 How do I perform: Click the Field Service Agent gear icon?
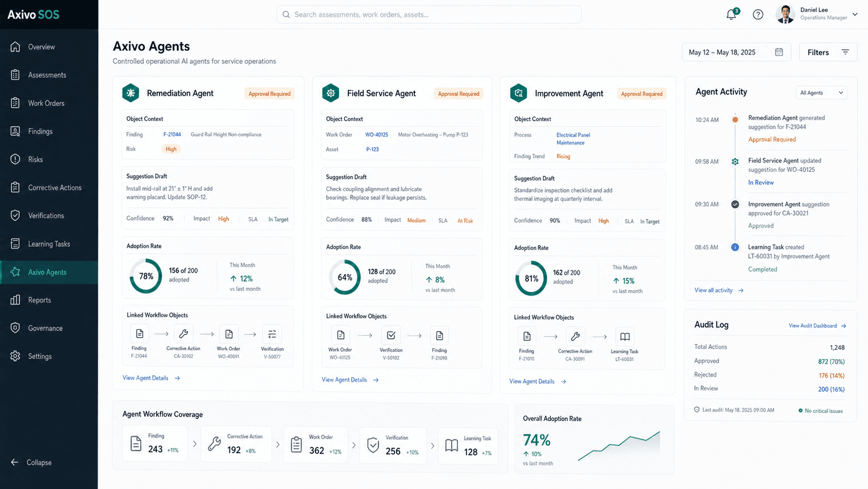tap(330, 93)
